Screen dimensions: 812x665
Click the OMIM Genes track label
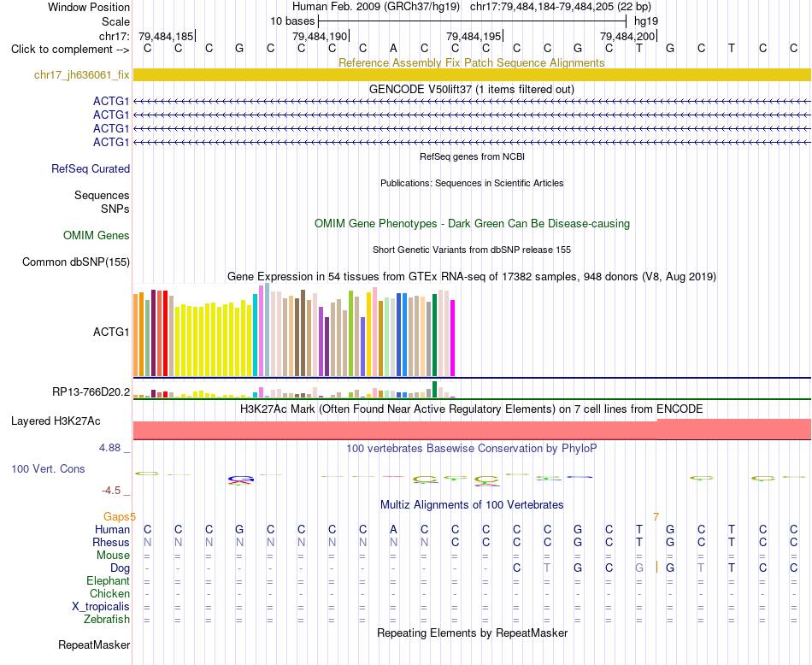point(97,235)
